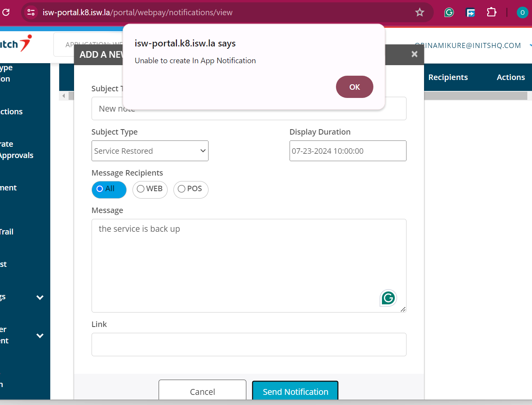Click the browser reload icon

[6, 12]
